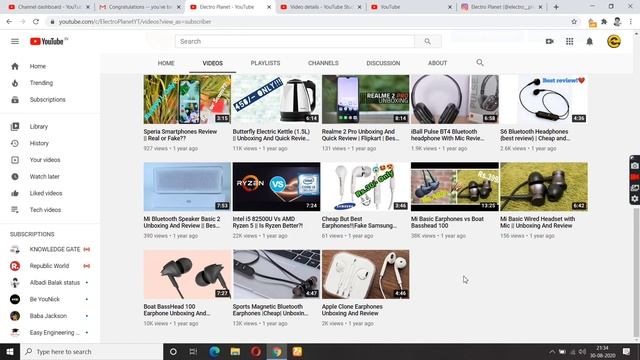This screenshot has height=360, width=640.
Task: Open Republic World subscription
Action: 50,266
